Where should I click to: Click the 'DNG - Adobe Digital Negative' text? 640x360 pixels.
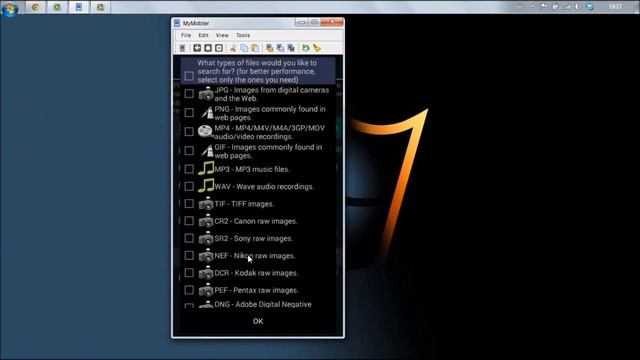(263, 304)
